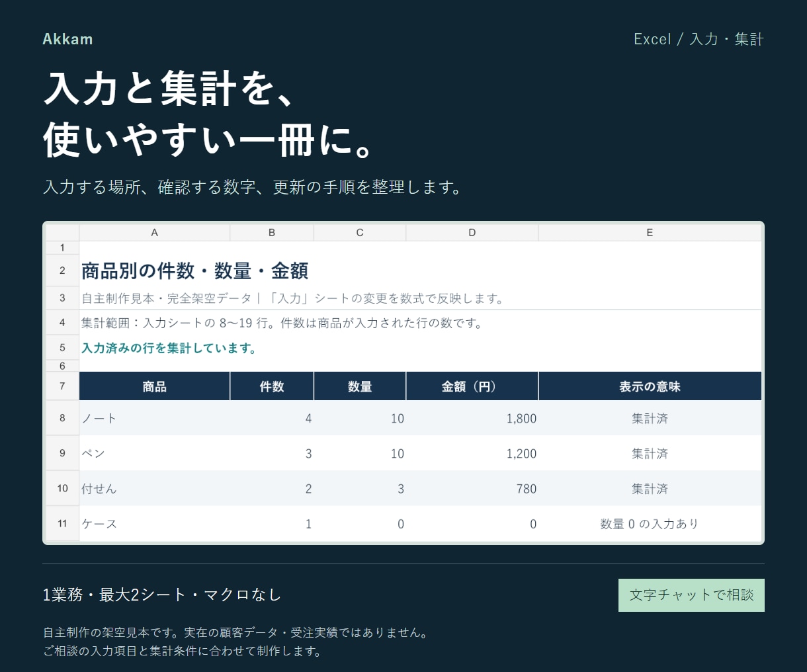
Task: Click the 件数 table header
Action: coord(272,386)
